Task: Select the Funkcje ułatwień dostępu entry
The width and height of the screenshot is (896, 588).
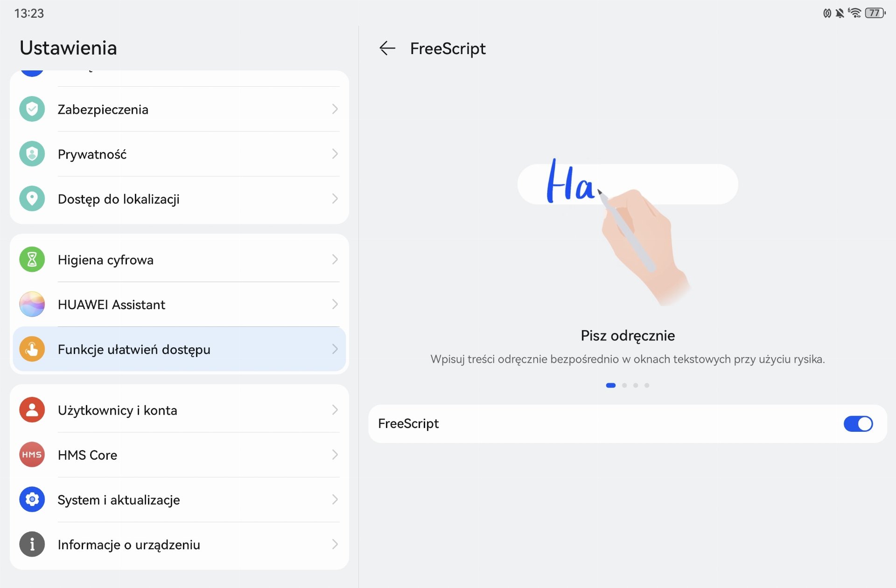Action: pos(179,349)
